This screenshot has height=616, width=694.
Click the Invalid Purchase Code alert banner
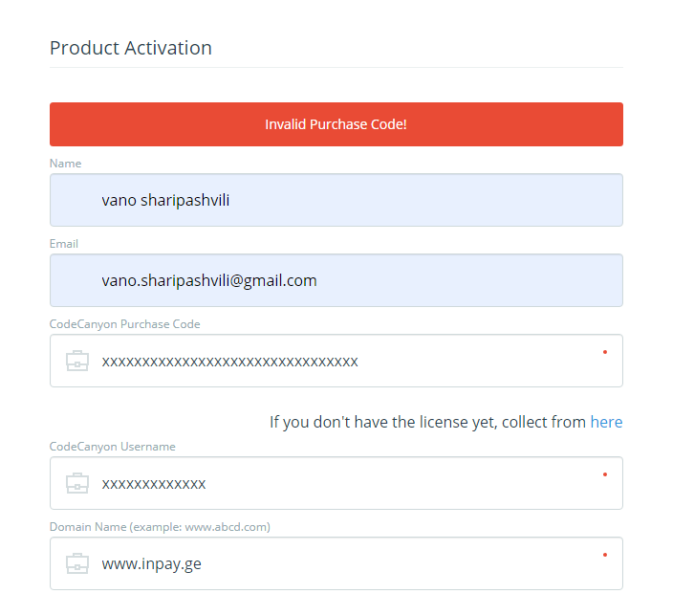tap(336, 124)
